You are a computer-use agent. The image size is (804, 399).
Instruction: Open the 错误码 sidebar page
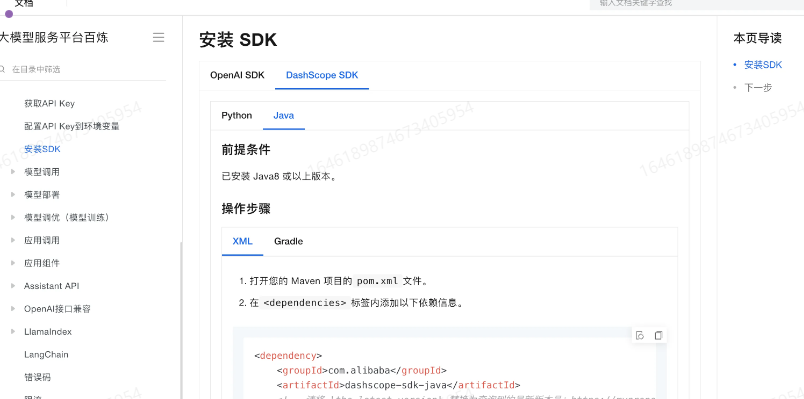point(37,377)
